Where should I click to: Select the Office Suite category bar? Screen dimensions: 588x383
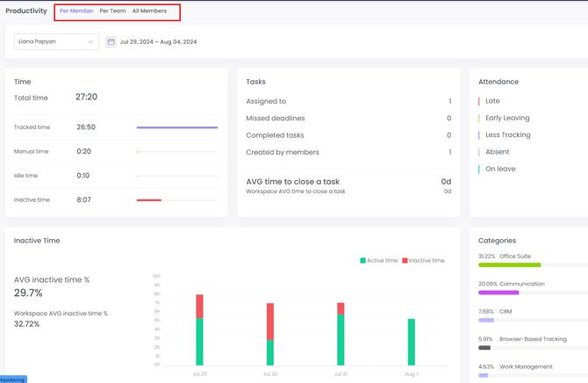pyautogui.click(x=509, y=264)
